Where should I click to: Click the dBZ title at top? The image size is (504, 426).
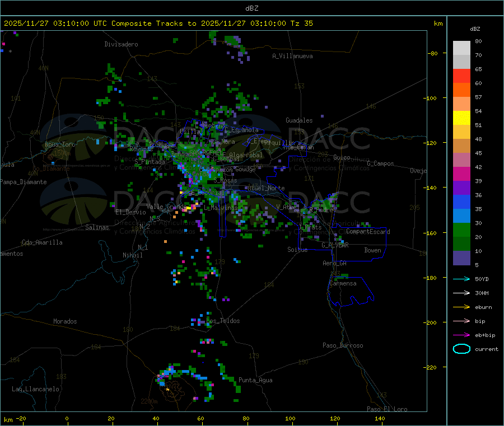pos(252,8)
